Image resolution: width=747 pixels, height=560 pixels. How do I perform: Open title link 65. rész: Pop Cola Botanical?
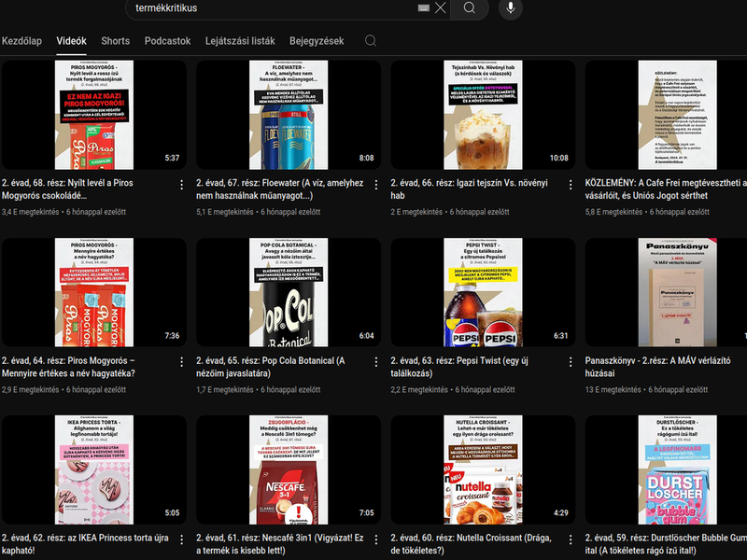tap(271, 367)
